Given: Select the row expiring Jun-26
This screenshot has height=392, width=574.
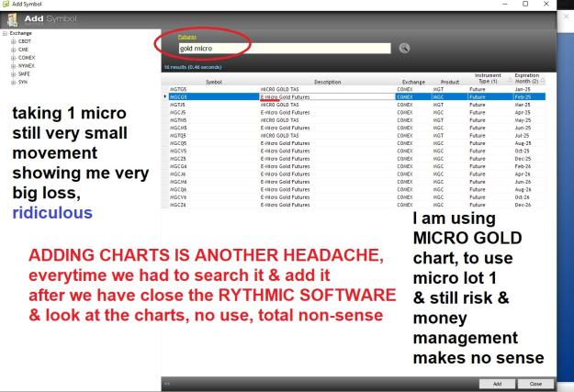Looking at the screenshot, I should pos(354,182).
